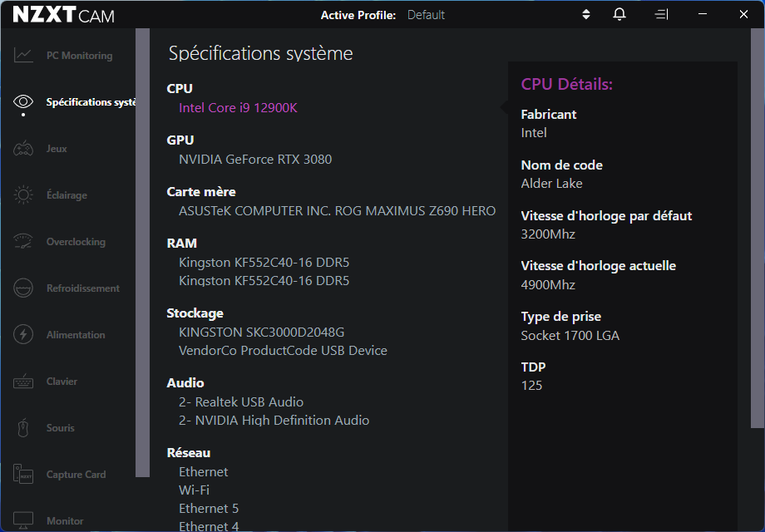
Task: Click the 4900Mhz current clock value
Action: (x=548, y=285)
